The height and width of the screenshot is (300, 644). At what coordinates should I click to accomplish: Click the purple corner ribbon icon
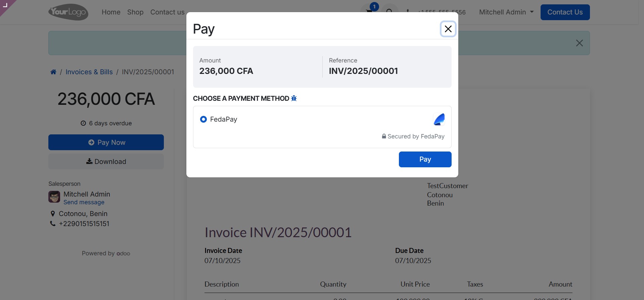coord(5,5)
